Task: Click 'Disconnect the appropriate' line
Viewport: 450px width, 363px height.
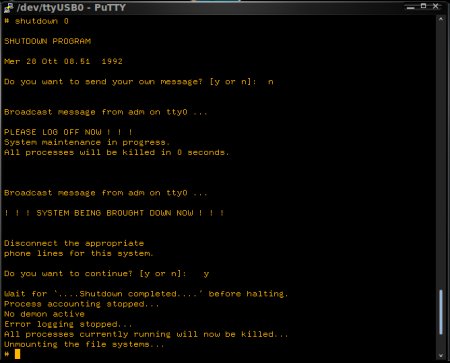Action: coord(74,243)
